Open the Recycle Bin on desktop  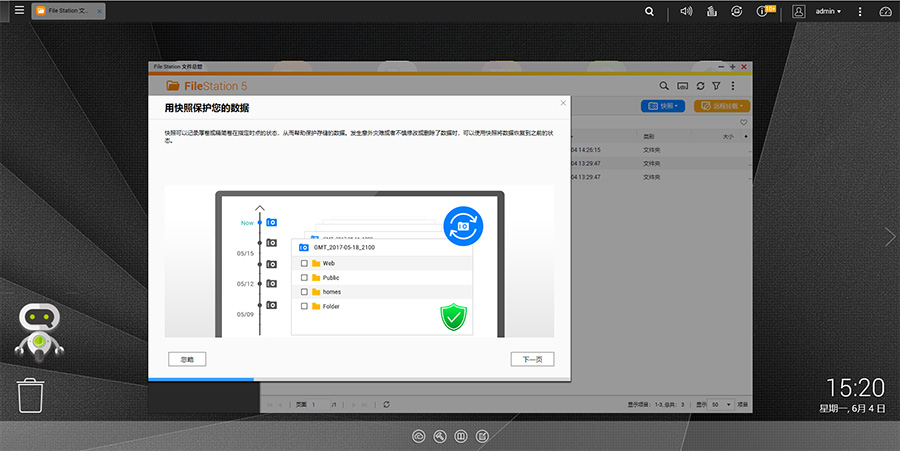[30, 395]
